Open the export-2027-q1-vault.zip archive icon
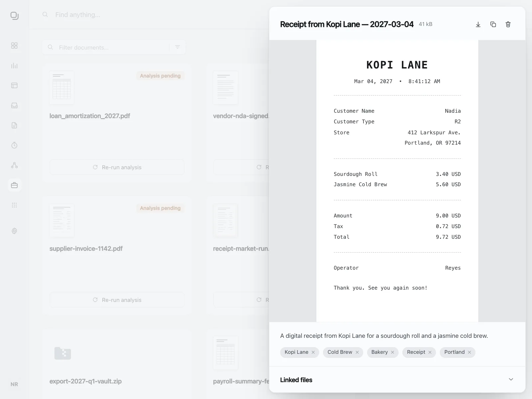Image resolution: width=532 pixels, height=399 pixels. point(63,353)
